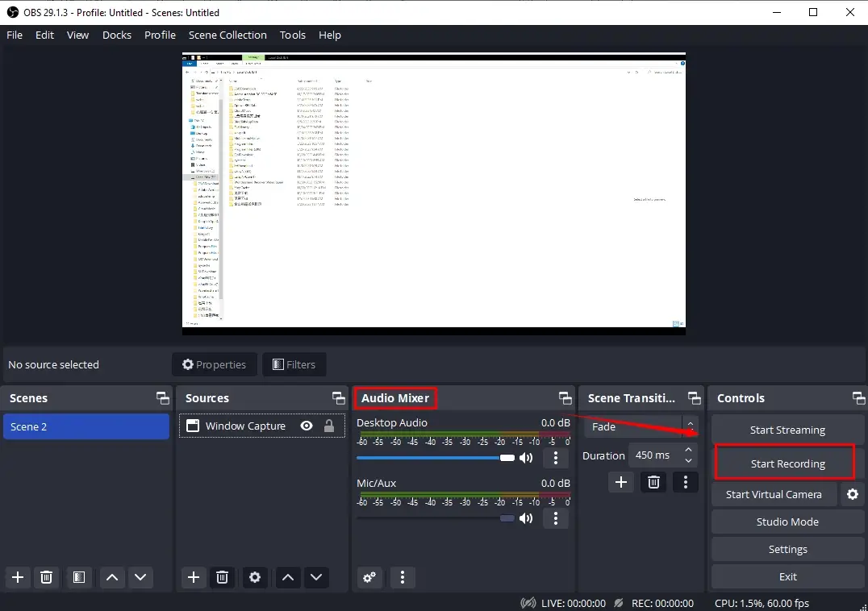Undock the Scenes panel
The image size is (868, 611).
click(x=163, y=397)
